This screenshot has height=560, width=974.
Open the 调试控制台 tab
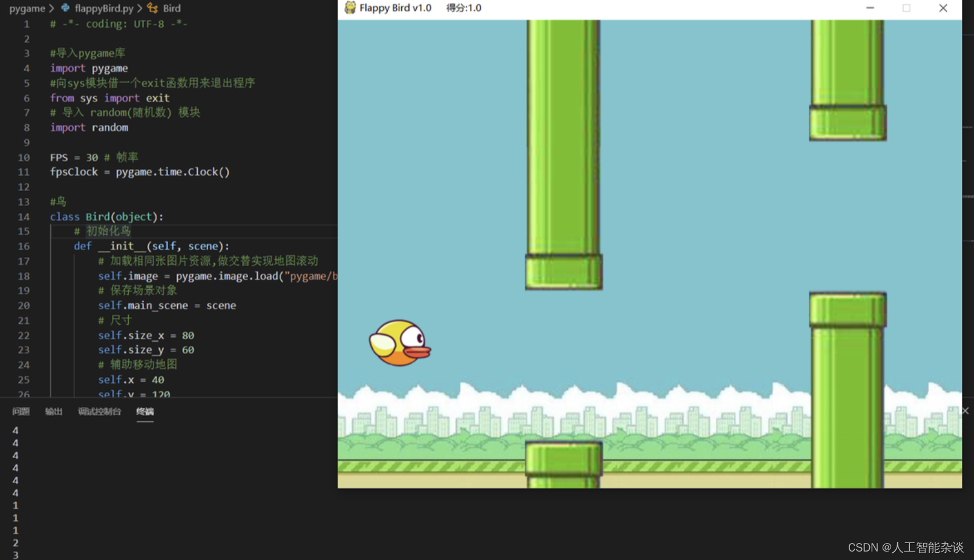coord(100,411)
